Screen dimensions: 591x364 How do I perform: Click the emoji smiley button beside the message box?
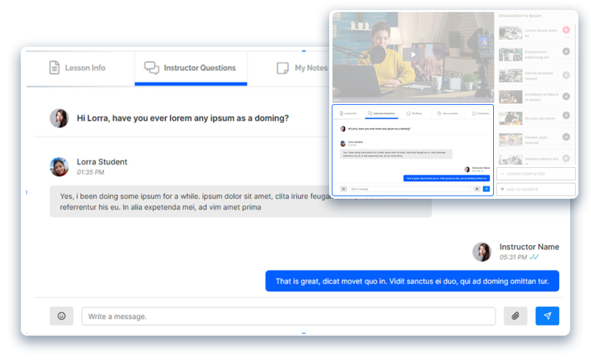point(61,316)
